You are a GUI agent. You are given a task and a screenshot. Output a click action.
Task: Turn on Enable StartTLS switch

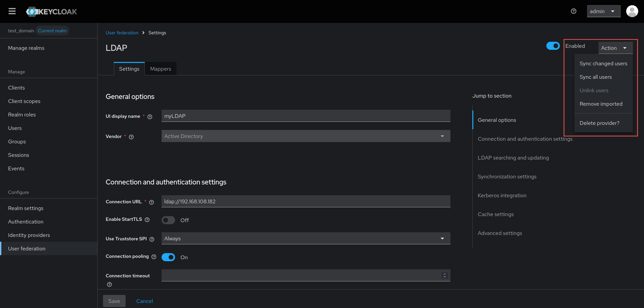(168, 220)
